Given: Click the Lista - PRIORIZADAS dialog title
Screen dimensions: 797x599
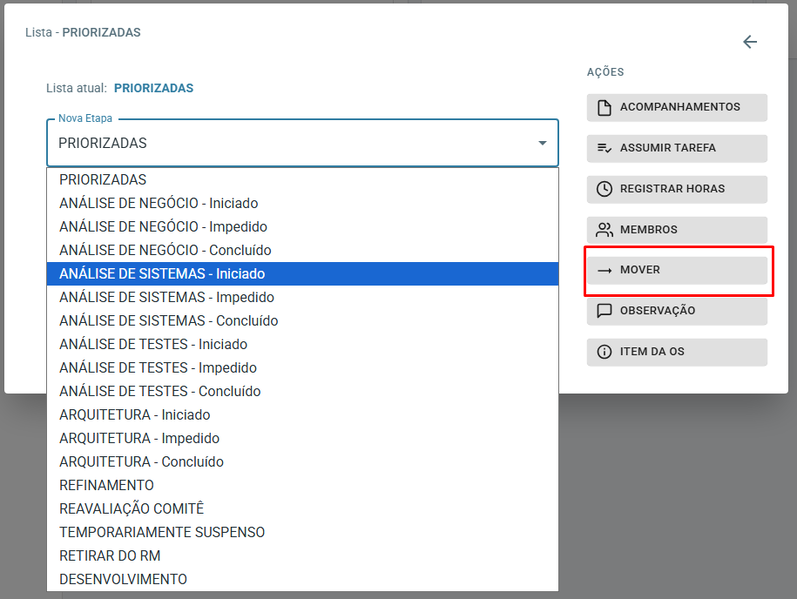Looking at the screenshot, I should coord(83,33).
